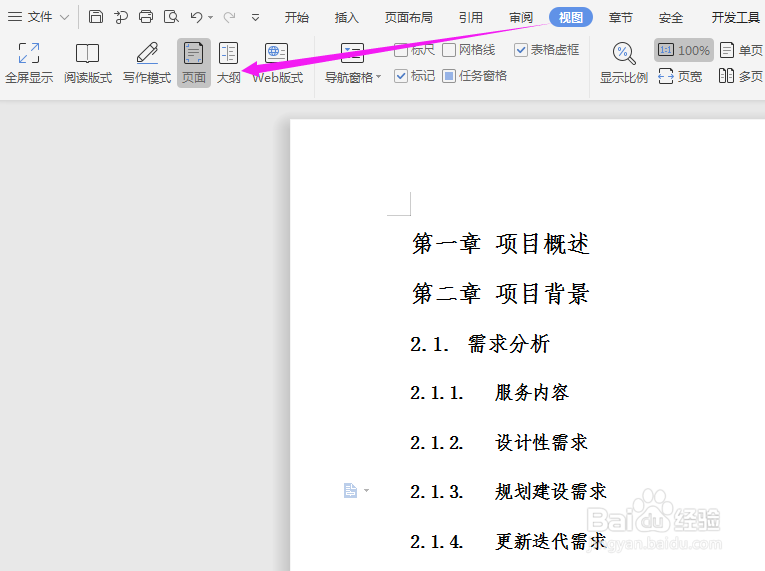
Task: Switch to 阅读版式 reading layout
Action: point(88,62)
